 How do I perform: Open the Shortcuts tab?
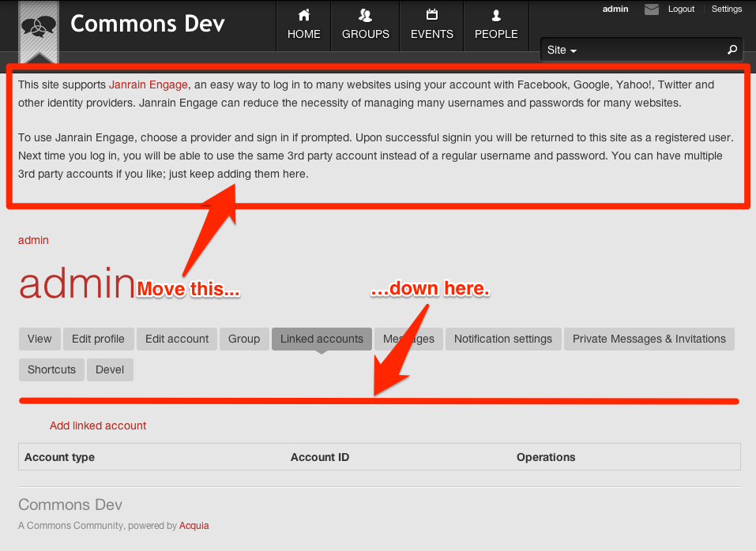[x=51, y=370]
